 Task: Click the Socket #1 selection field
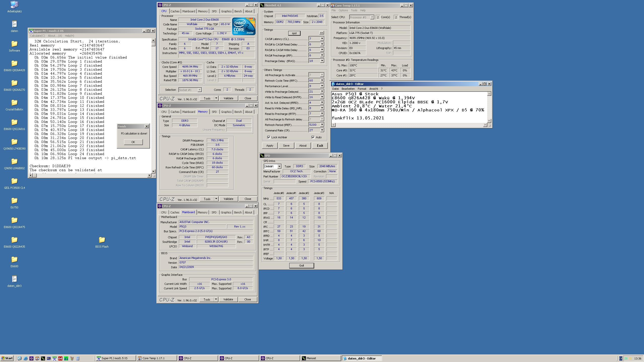pyautogui.click(x=190, y=90)
